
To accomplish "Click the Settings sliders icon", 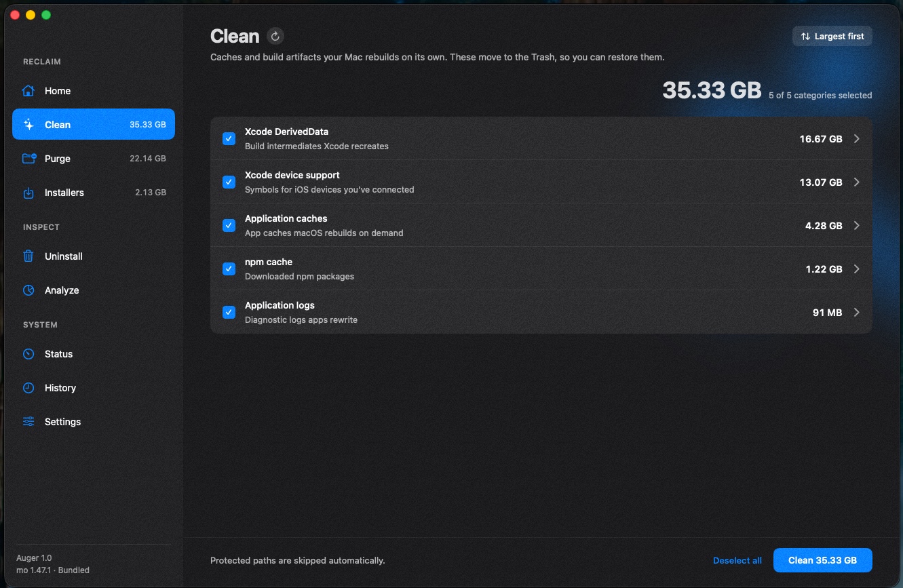I will 28,422.
